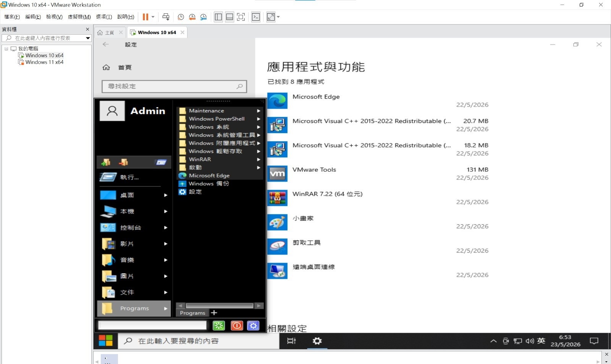Close the 資料櫃 library panel
Viewport: 611px width, 364px height.
tap(87, 29)
